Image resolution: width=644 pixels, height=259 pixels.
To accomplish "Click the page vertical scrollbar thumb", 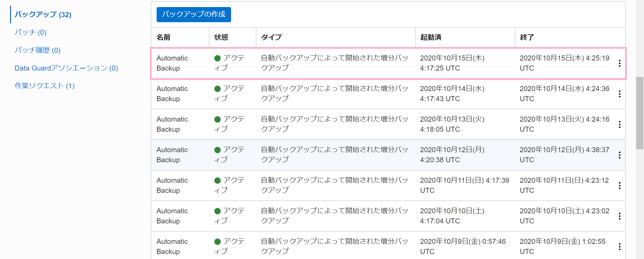I will click(x=640, y=113).
